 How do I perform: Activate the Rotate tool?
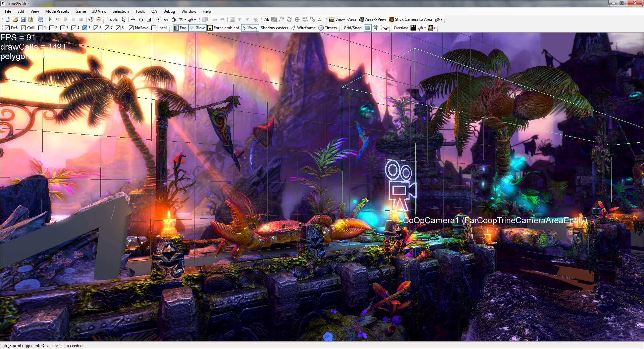[141, 19]
